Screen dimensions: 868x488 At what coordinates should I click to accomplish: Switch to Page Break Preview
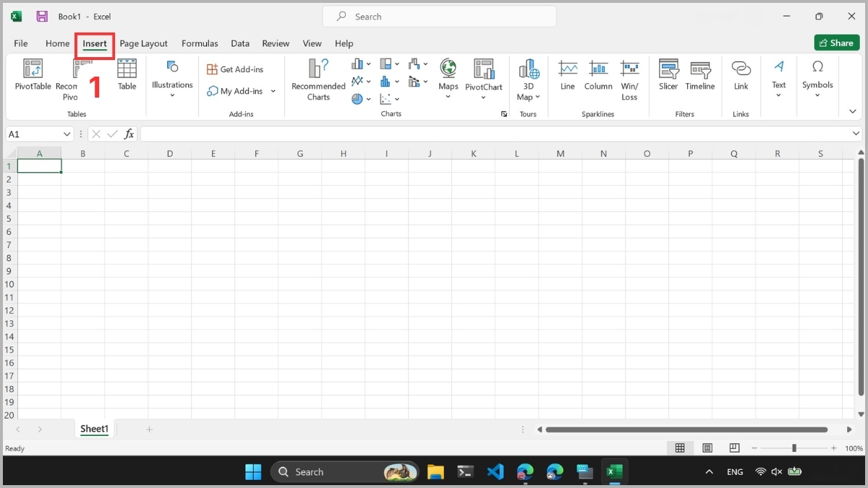734,448
